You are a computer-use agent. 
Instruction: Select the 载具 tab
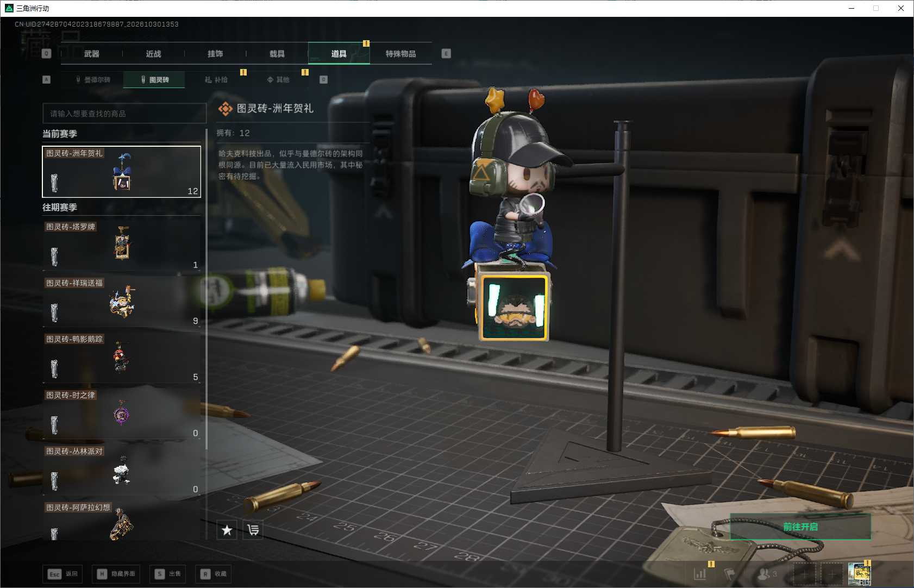click(x=277, y=54)
